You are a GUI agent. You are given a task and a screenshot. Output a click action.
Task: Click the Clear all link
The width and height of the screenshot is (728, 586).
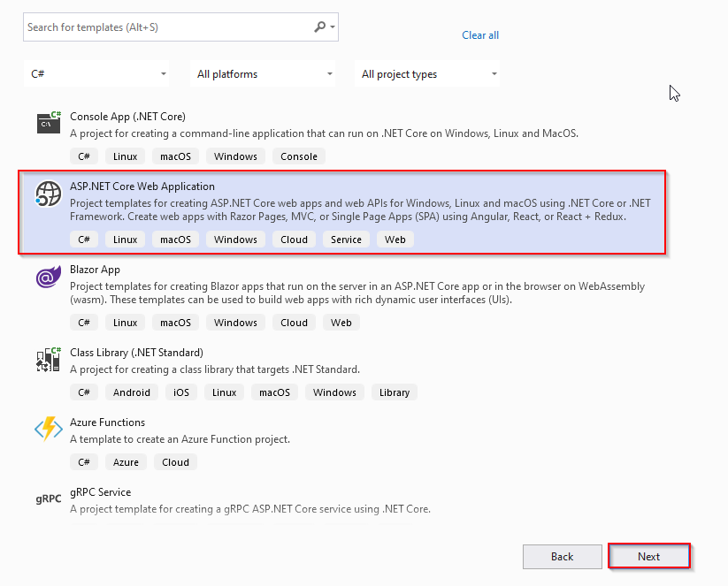tap(480, 35)
